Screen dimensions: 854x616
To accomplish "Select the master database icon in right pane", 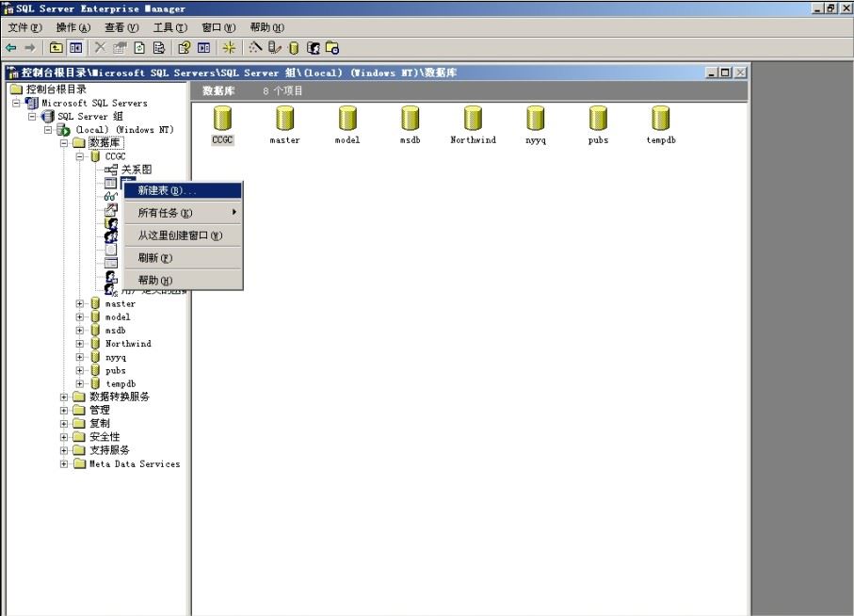I will pyautogui.click(x=285, y=118).
